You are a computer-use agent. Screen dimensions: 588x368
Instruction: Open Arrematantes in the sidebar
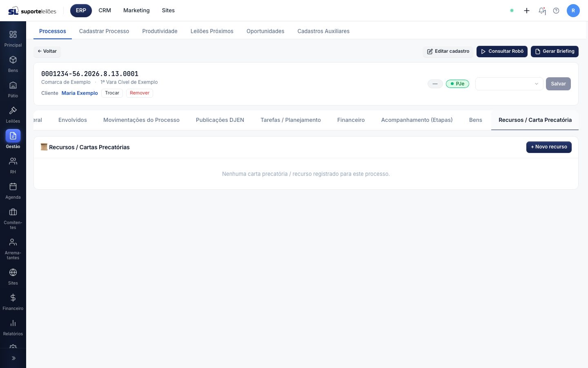13,249
